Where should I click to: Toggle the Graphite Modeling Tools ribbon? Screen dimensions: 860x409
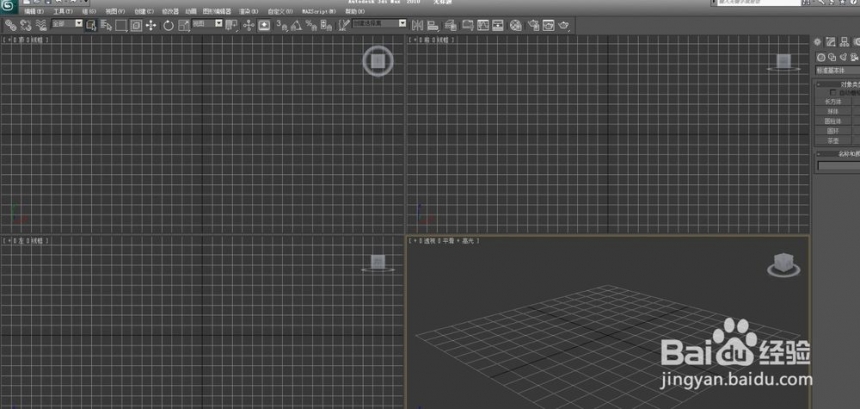click(x=467, y=25)
